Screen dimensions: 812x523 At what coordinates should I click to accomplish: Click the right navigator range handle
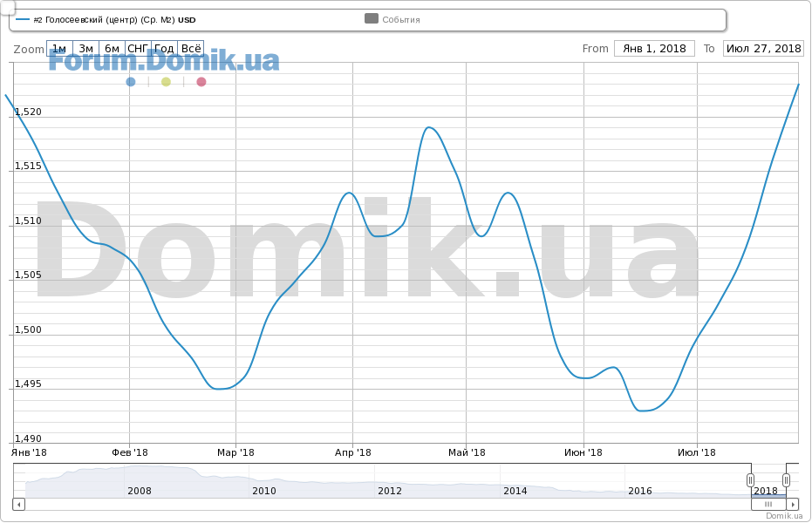pyautogui.click(x=786, y=479)
